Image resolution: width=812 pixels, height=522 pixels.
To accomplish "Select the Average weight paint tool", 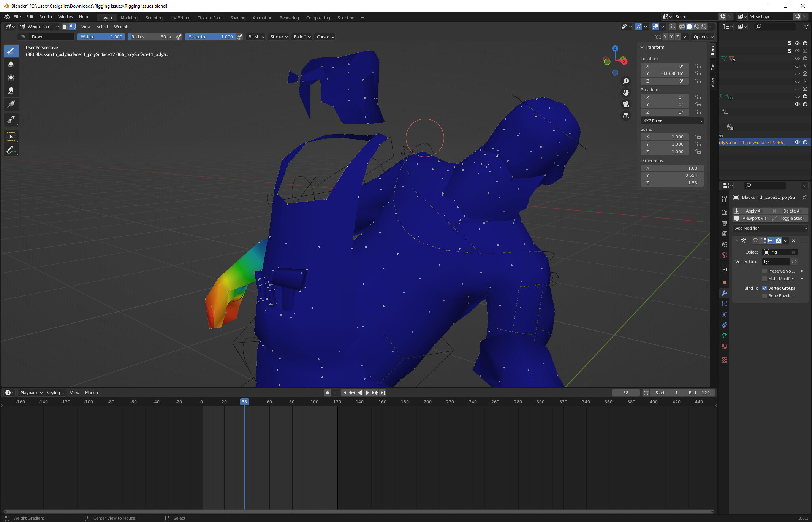I will tap(11, 78).
